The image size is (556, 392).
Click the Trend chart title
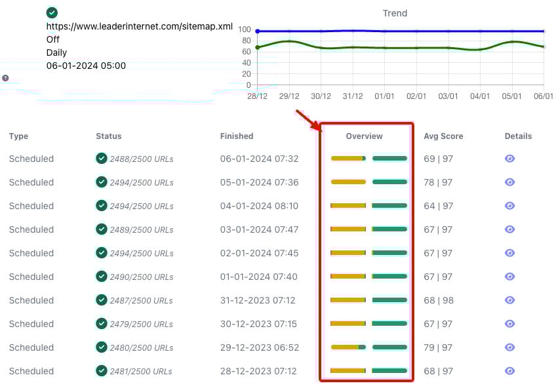tap(395, 13)
